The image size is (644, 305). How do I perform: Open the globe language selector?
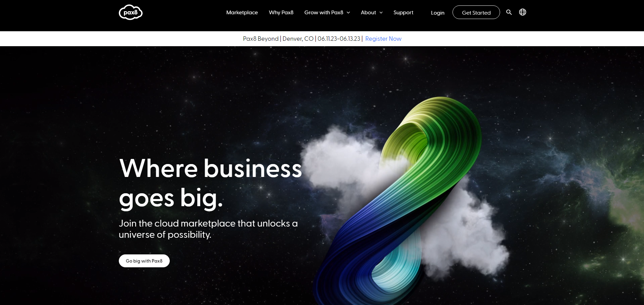pos(522,12)
